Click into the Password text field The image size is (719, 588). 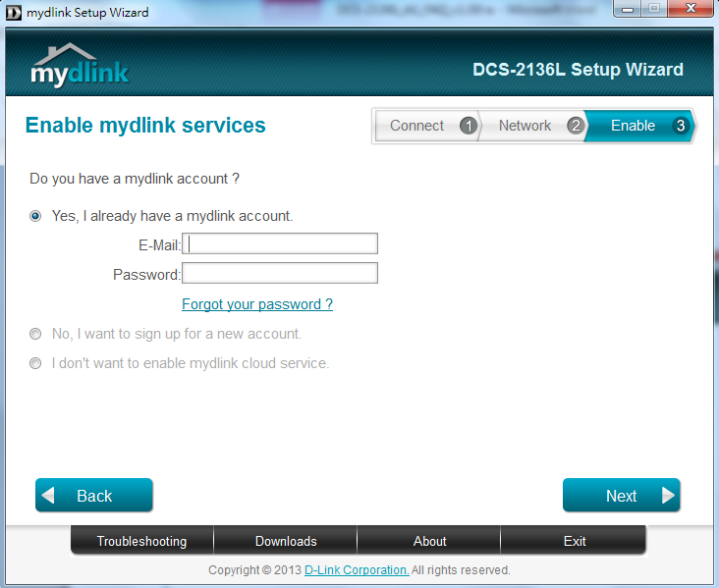pos(280,274)
